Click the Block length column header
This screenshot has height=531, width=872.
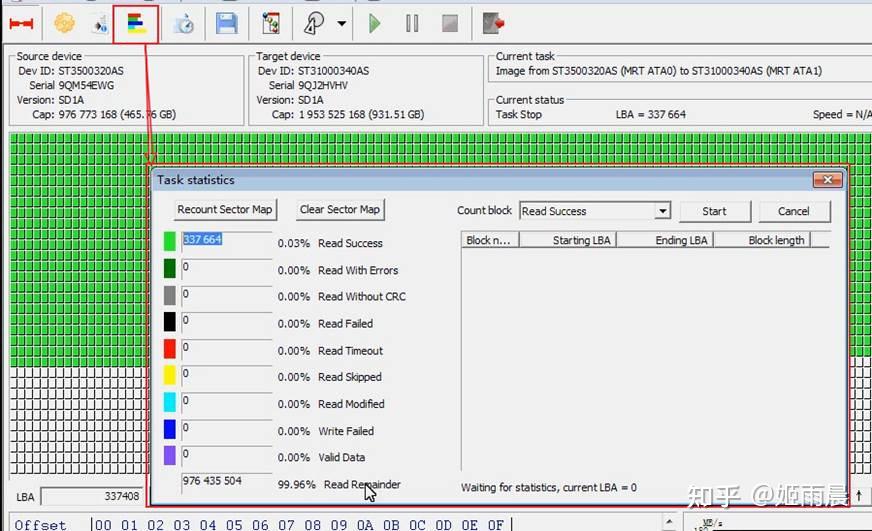(x=762, y=240)
